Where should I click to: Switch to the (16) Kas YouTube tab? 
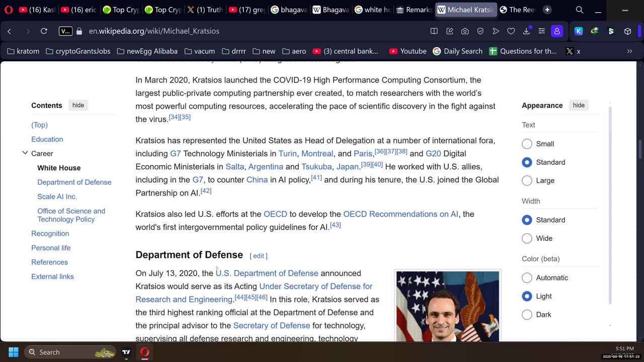pos(37,10)
